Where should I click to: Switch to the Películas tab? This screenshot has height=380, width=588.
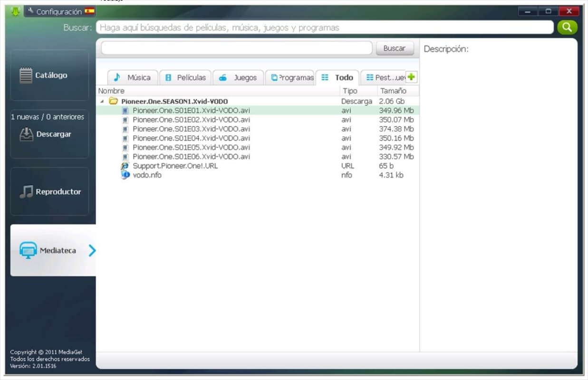point(185,77)
